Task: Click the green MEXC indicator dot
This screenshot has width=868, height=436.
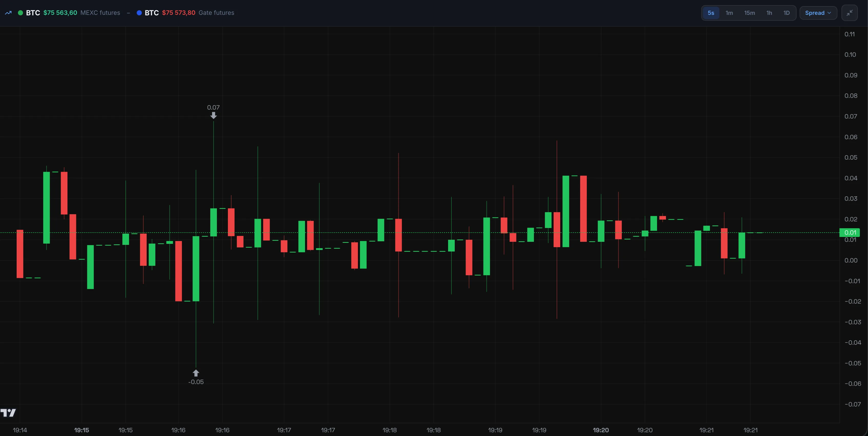Action: 20,13
